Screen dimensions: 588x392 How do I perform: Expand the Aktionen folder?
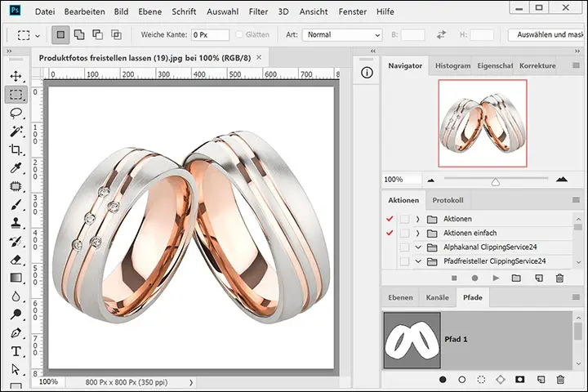click(x=417, y=219)
